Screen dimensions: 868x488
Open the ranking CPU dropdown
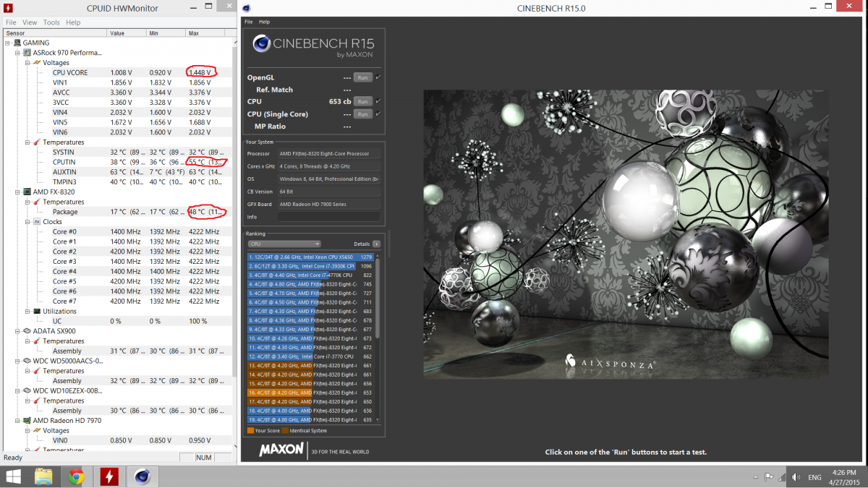(x=284, y=244)
